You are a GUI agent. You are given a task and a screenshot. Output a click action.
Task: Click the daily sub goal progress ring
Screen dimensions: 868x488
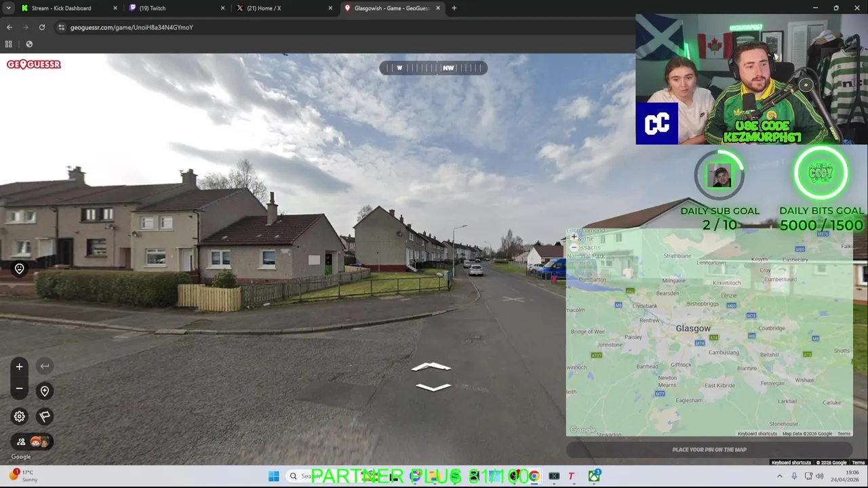719,176
